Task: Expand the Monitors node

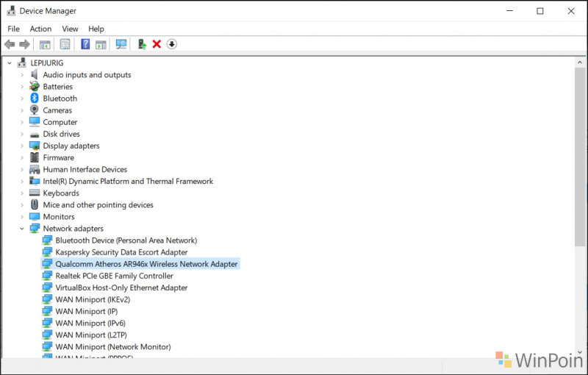Action: coord(22,217)
